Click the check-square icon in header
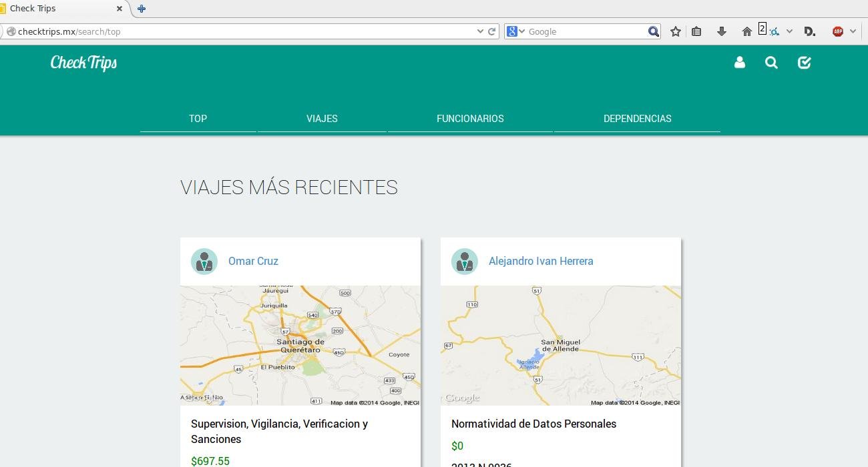Viewport: 868px width, 467px height. tap(804, 63)
